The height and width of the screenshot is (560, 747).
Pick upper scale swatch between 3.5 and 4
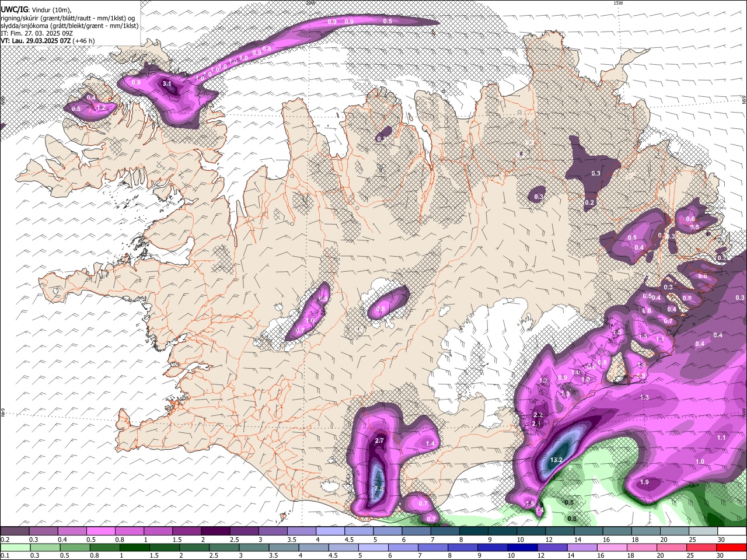301,531
